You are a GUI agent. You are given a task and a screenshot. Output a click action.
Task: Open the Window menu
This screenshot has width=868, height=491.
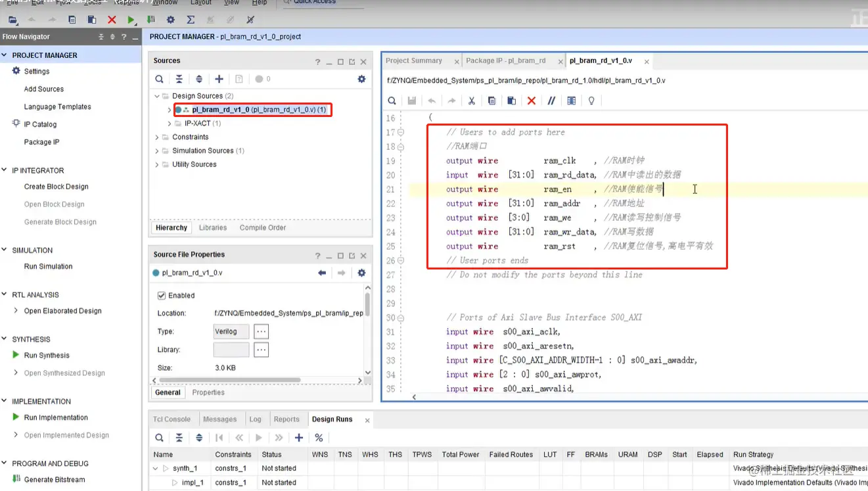165,3
